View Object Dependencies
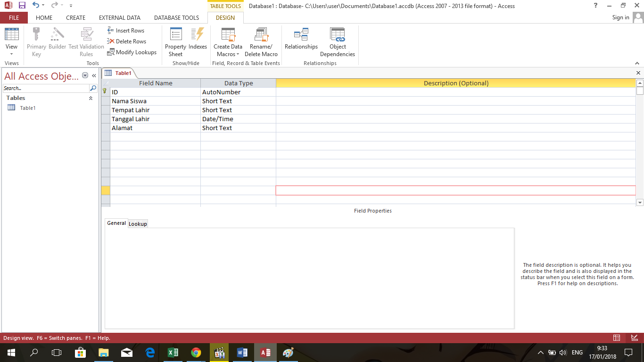Screen dimensions: 644x362 pos(338,41)
